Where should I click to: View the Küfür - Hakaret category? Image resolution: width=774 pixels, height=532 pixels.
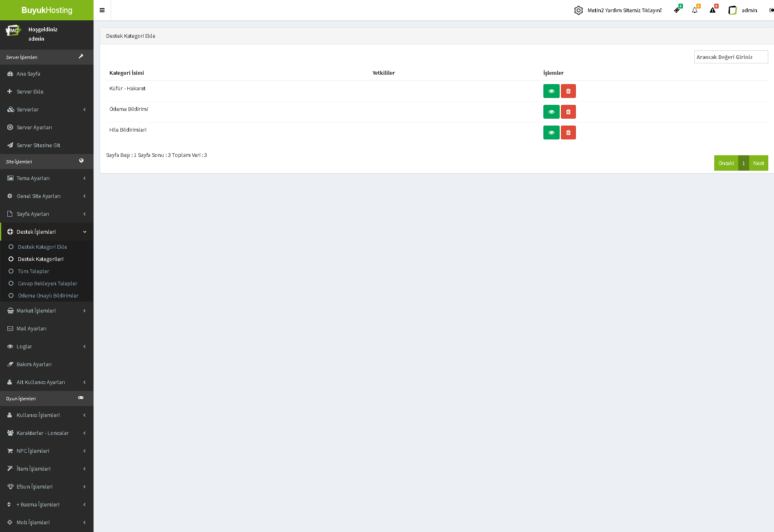551,91
